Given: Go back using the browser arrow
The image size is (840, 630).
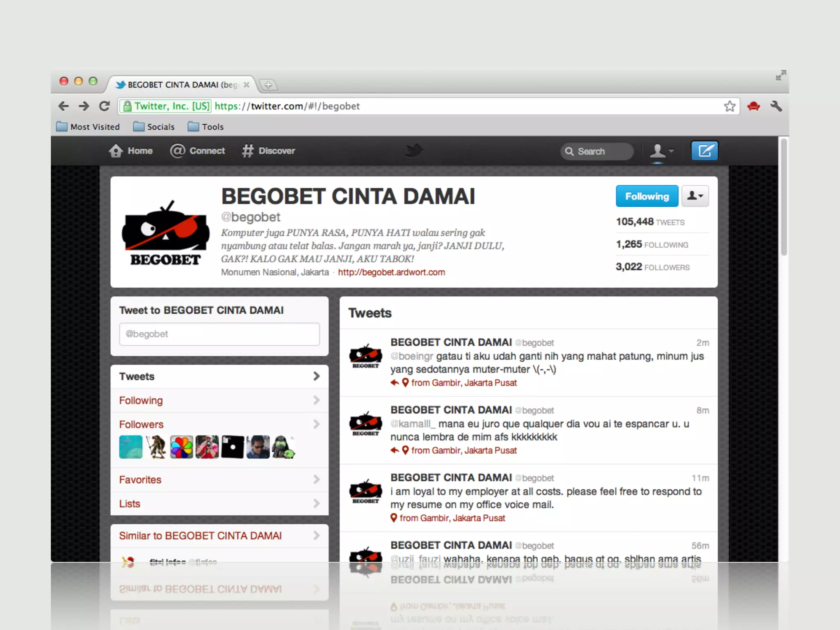Looking at the screenshot, I should pos(64,106).
